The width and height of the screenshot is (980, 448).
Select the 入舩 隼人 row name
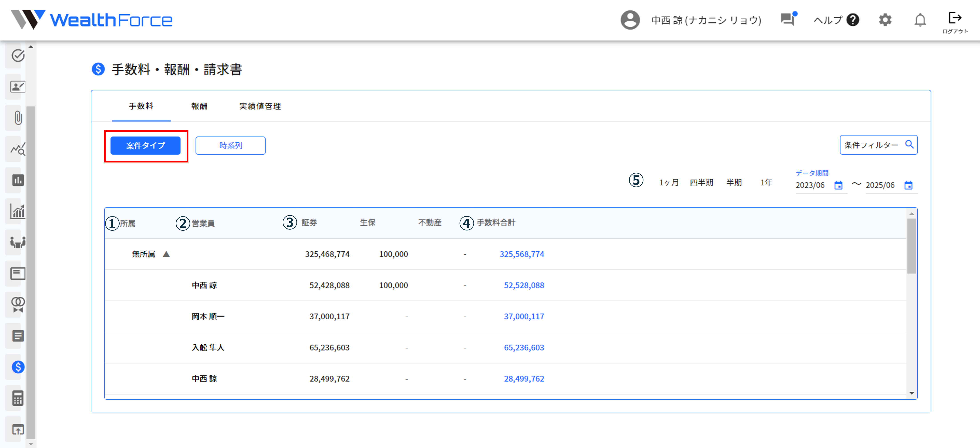click(208, 348)
